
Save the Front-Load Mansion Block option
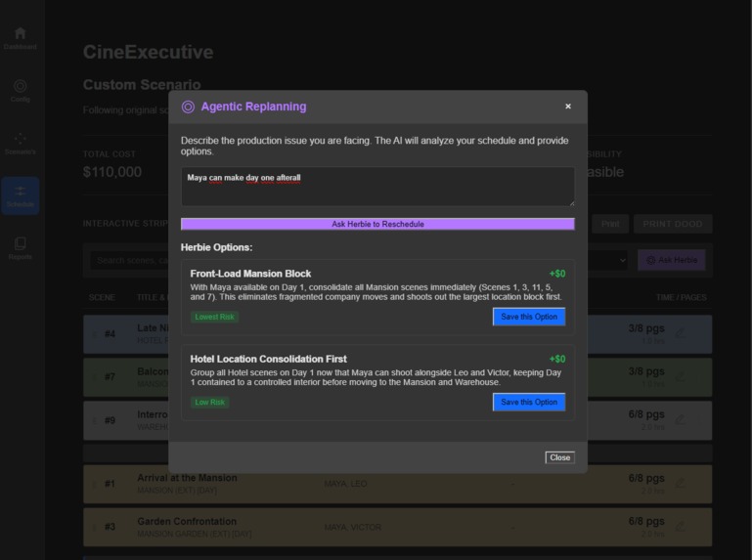[x=529, y=317]
